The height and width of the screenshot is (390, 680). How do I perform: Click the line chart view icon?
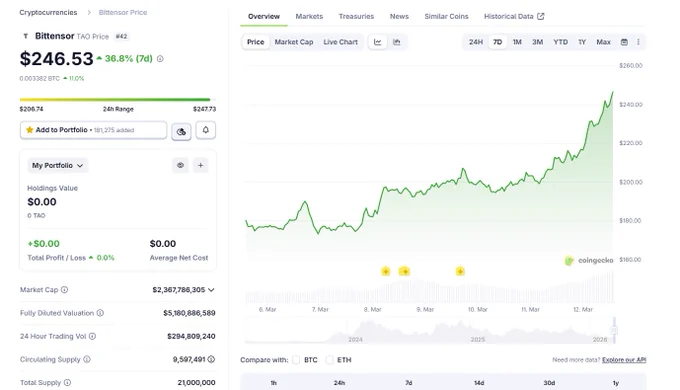point(378,42)
